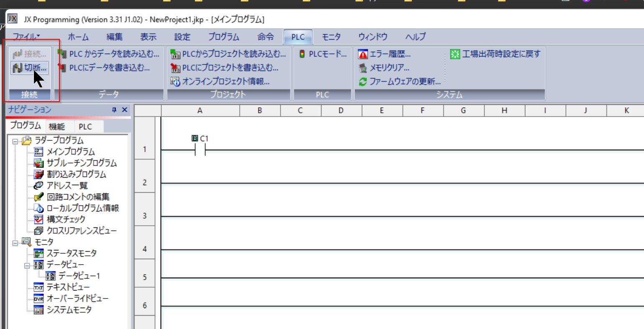Click the アドレス一覧 tree icon
Screen dimensions: 644x329
click(38, 185)
